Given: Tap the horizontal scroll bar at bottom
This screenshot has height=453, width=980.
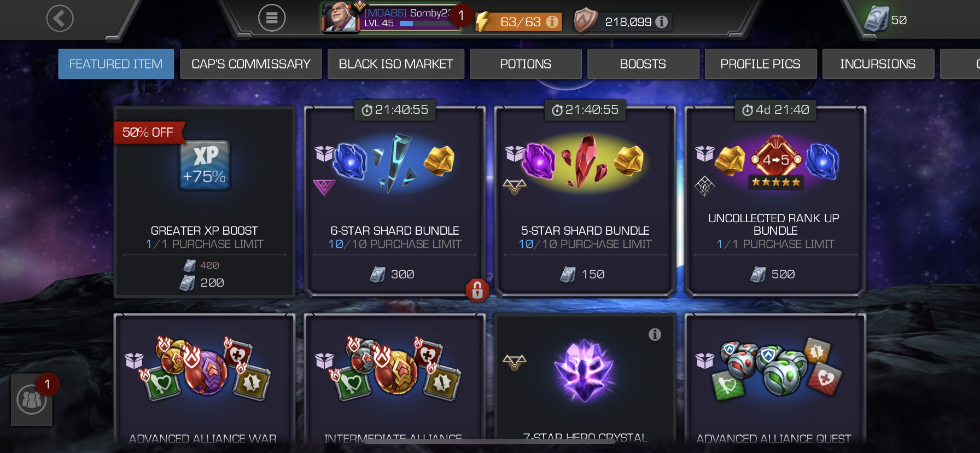Looking at the screenshot, I should pyautogui.click(x=490, y=442).
